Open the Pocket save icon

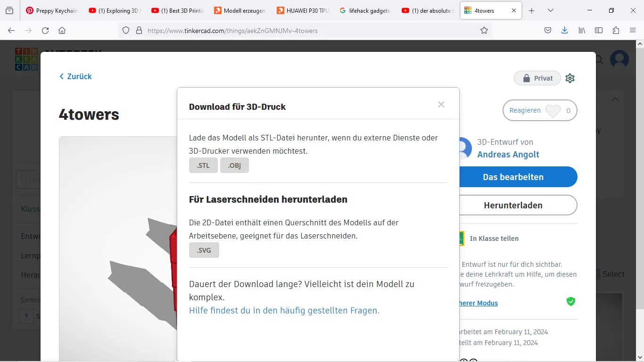(x=548, y=30)
